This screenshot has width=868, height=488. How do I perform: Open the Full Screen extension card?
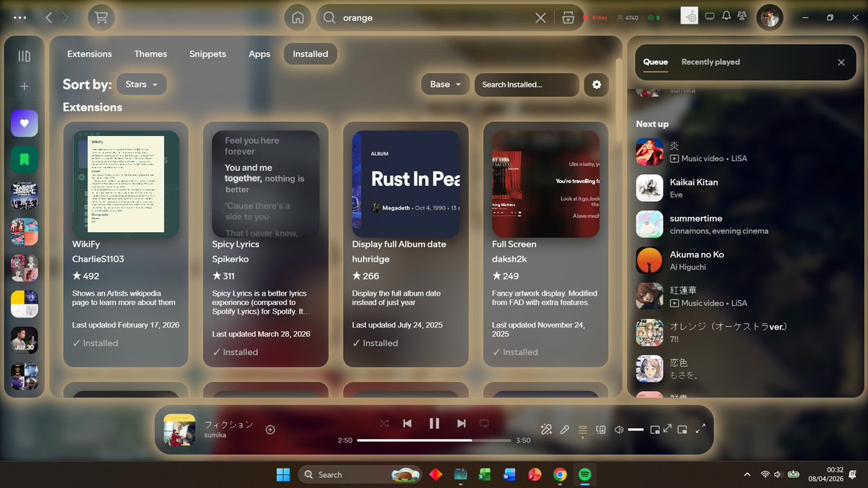click(546, 244)
